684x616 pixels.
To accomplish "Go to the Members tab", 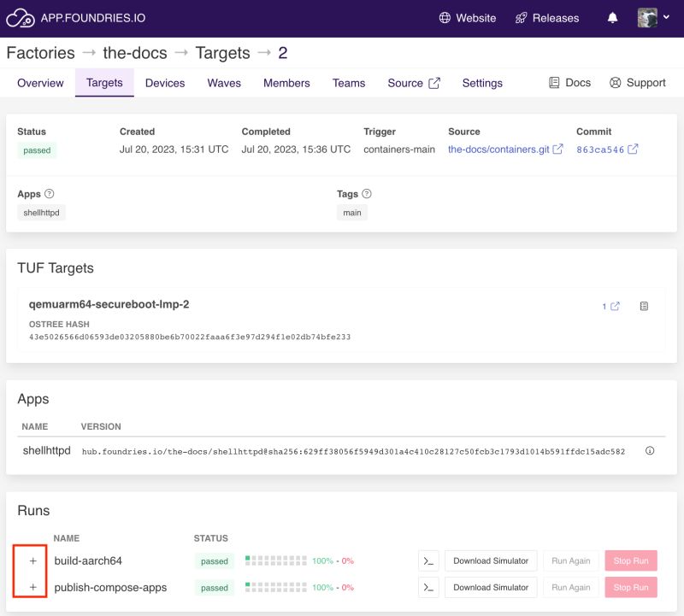I will click(x=286, y=83).
